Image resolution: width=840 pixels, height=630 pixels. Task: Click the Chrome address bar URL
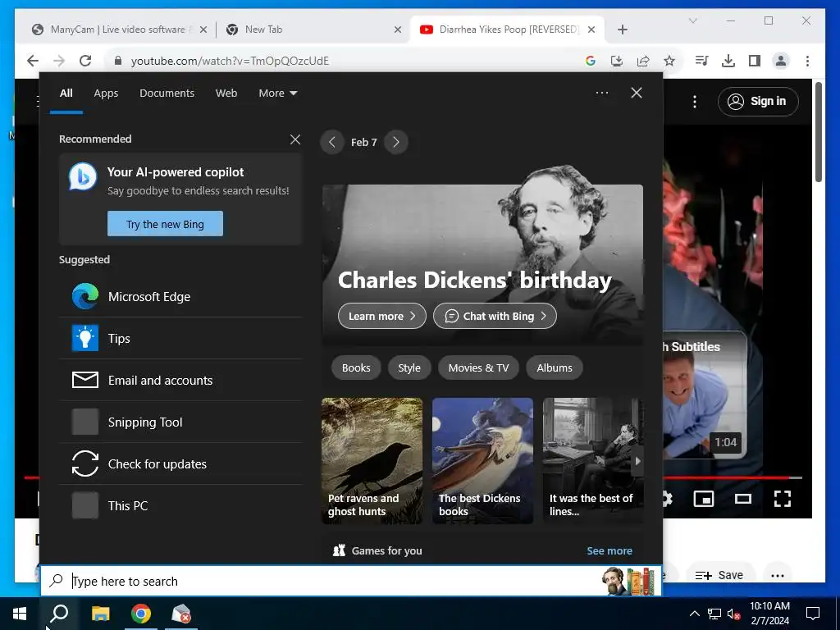(x=230, y=61)
